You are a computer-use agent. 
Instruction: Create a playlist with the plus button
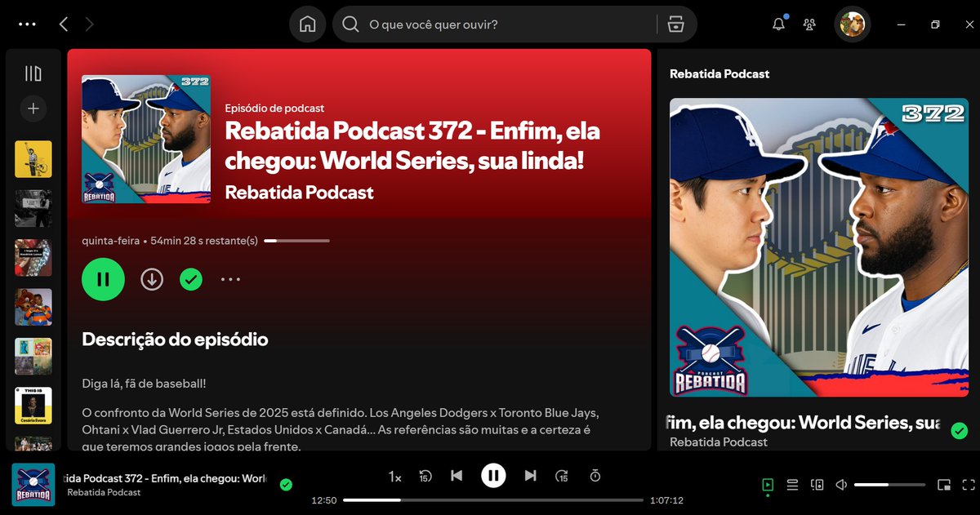point(33,108)
